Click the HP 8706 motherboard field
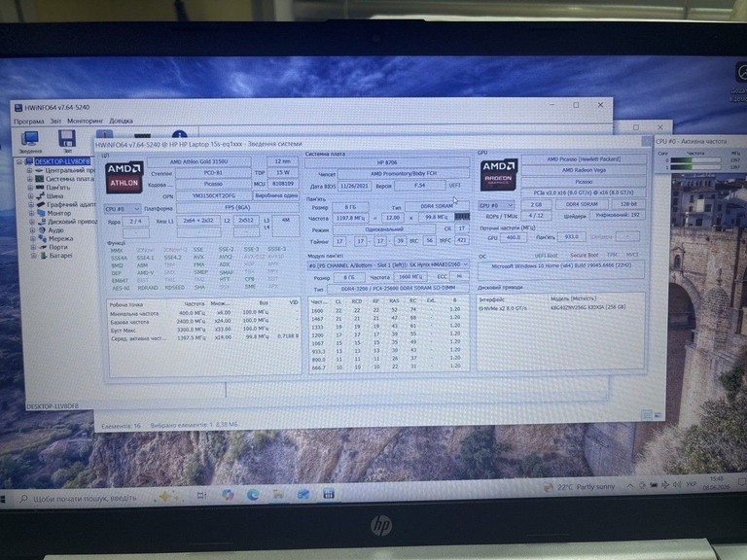The image size is (747, 560). pos(386,163)
